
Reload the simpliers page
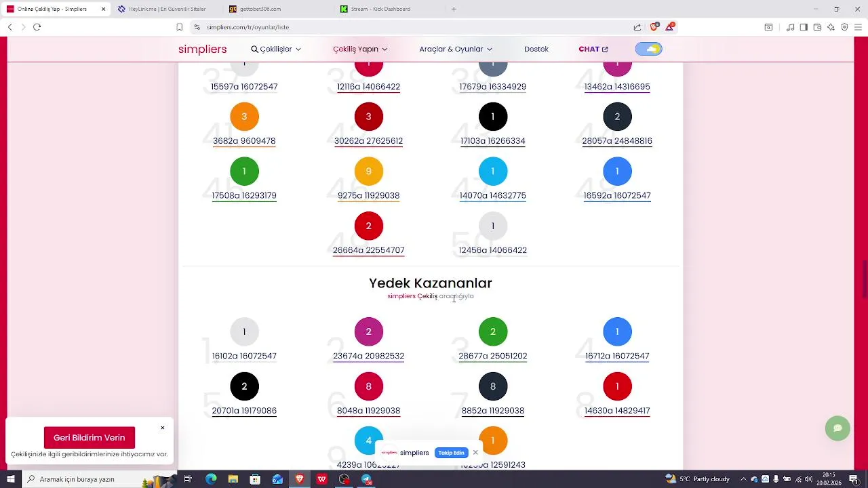point(37,27)
